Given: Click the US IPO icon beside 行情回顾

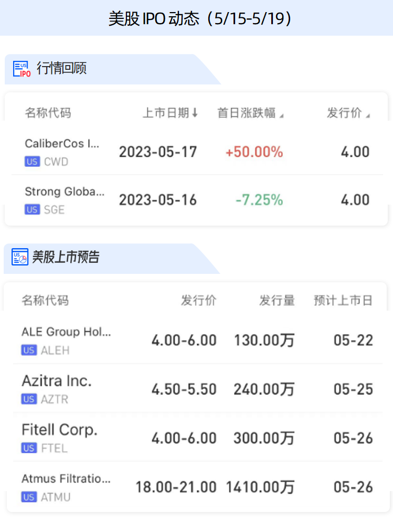Looking at the screenshot, I should (x=22, y=69).
